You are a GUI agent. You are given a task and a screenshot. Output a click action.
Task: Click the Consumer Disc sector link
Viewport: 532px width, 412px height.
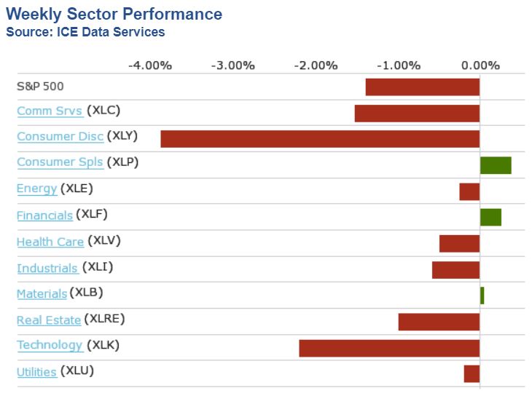[60, 137]
